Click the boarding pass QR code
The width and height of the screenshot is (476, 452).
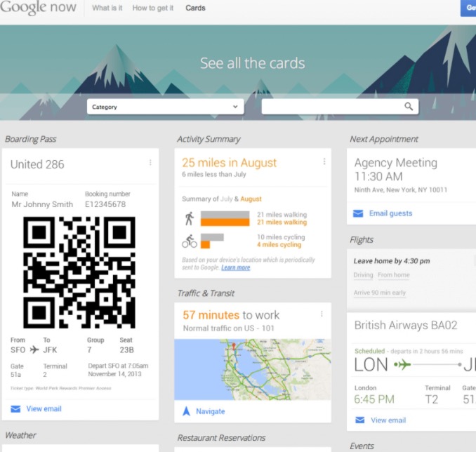point(79,272)
